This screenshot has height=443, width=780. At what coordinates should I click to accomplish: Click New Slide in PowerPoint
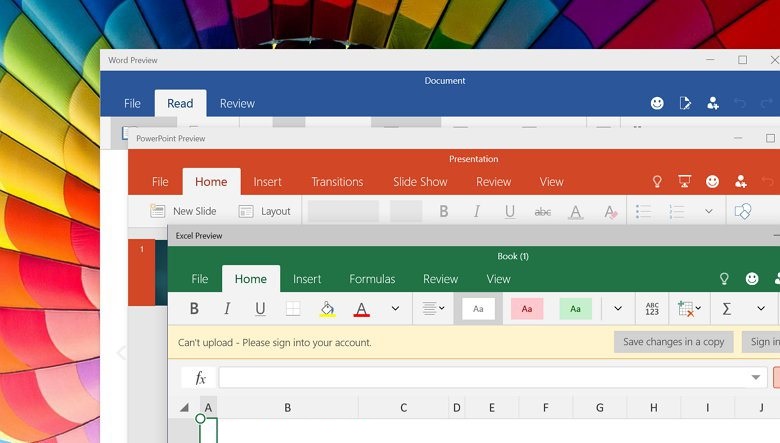coord(183,211)
